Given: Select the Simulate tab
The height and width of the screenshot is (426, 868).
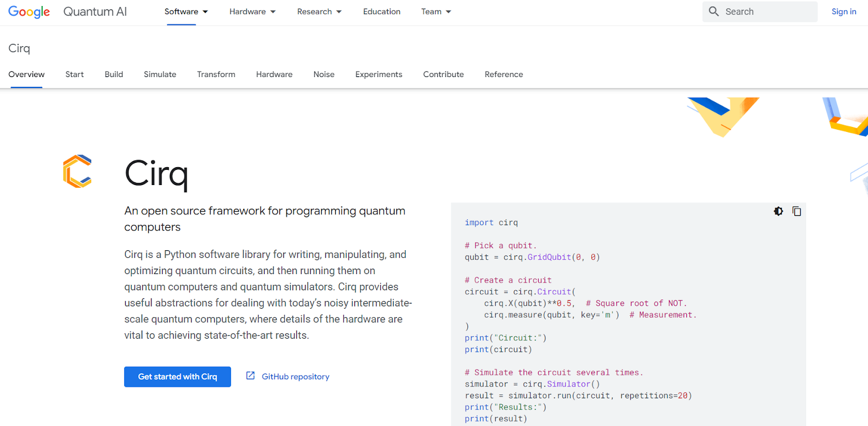Looking at the screenshot, I should pos(160,74).
